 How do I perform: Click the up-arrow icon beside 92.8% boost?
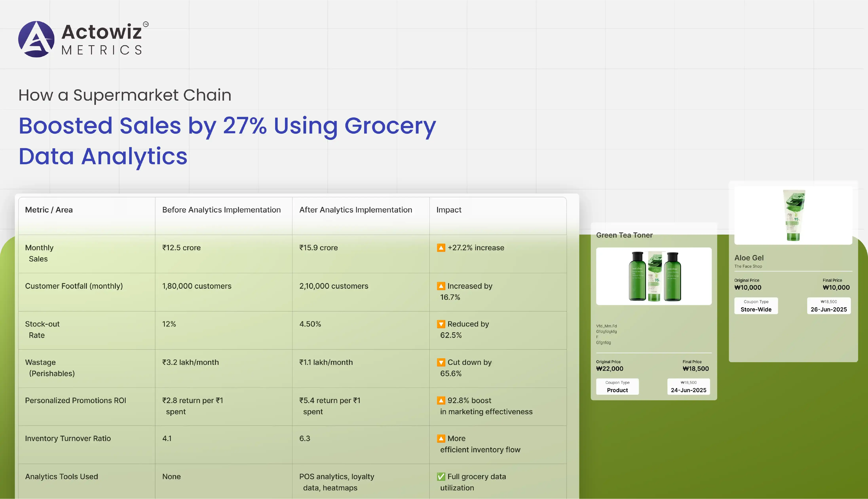coord(441,400)
